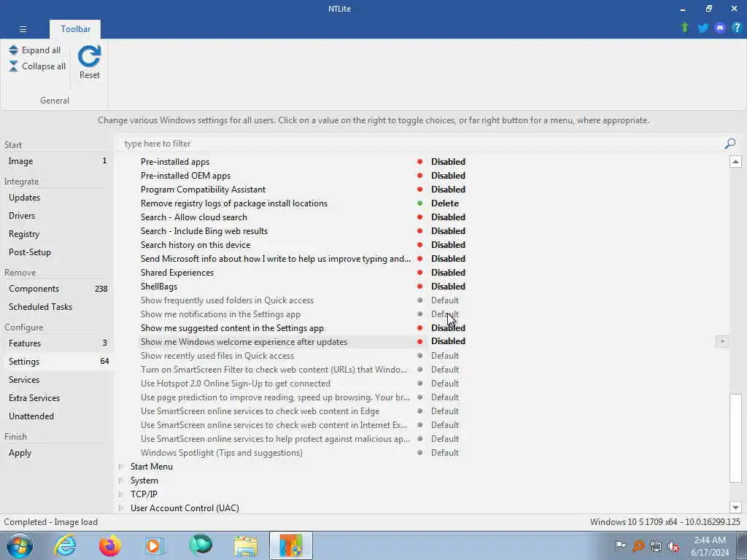Open the Post-Setup sidebar page
The height and width of the screenshot is (560, 747).
(x=57, y=252)
